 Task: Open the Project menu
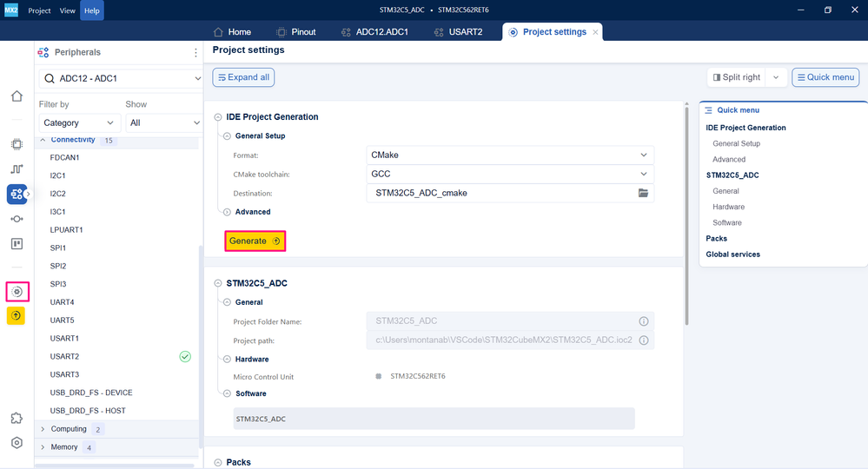point(39,10)
